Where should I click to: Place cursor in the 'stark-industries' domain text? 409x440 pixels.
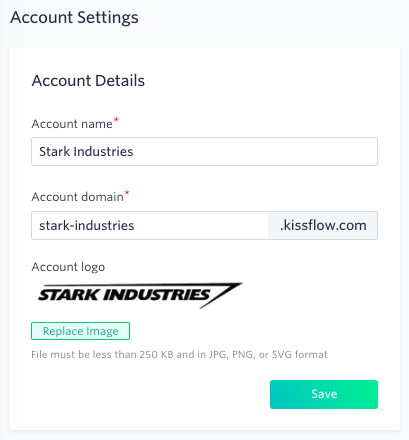pos(87,226)
